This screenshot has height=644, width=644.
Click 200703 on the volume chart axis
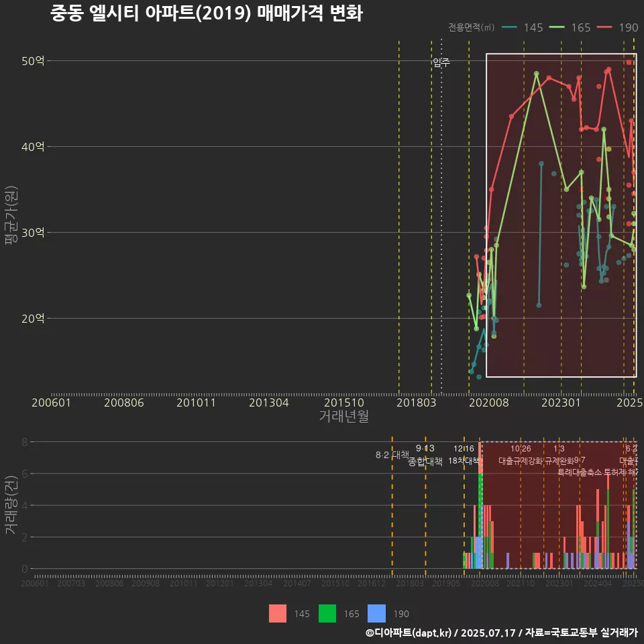coord(71,583)
